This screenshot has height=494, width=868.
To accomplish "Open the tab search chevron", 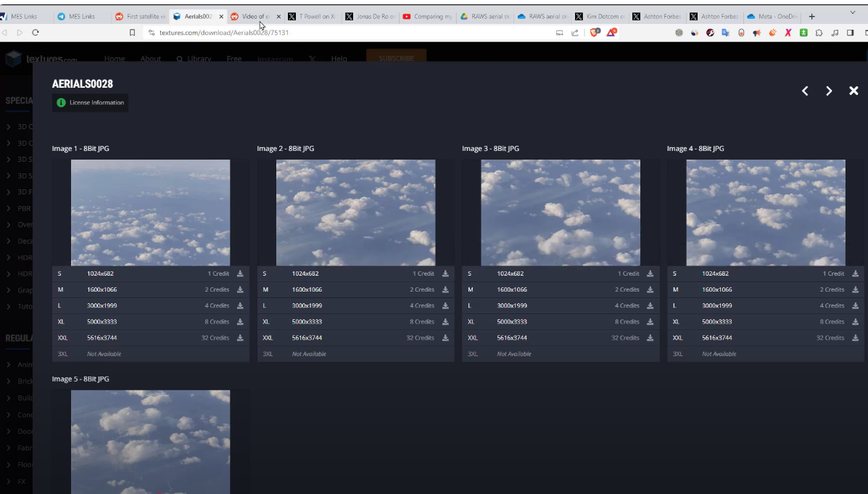I will click(853, 12).
